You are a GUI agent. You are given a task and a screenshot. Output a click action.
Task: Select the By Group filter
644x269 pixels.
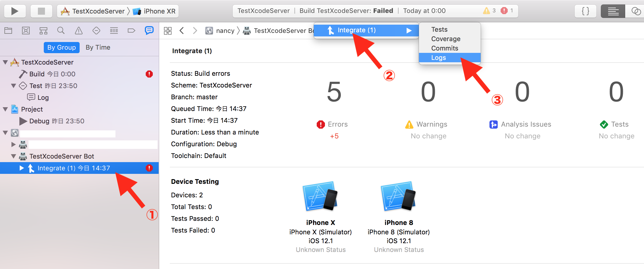click(x=62, y=47)
